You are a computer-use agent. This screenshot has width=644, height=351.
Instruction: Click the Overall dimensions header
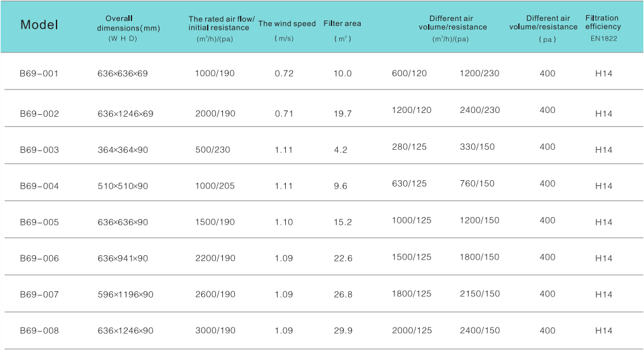128,28
